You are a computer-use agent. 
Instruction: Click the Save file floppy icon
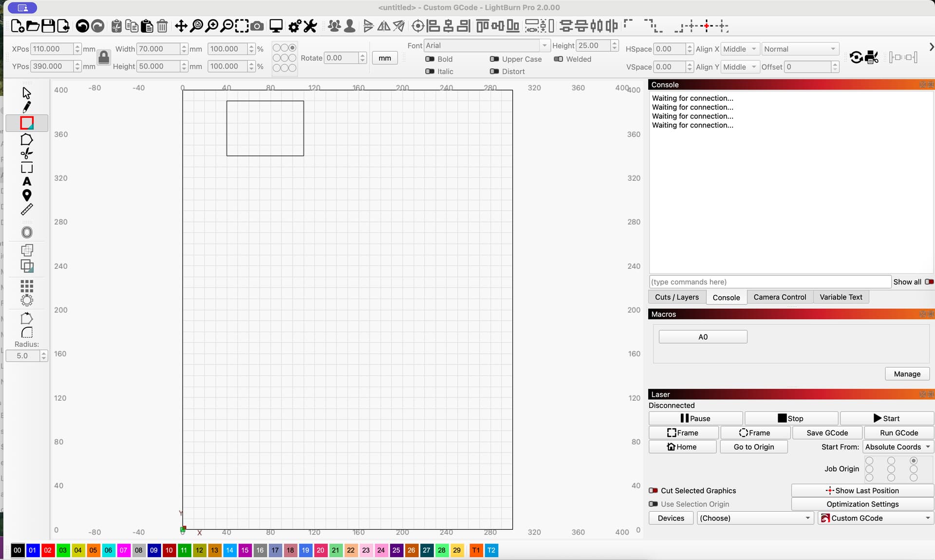tap(48, 26)
